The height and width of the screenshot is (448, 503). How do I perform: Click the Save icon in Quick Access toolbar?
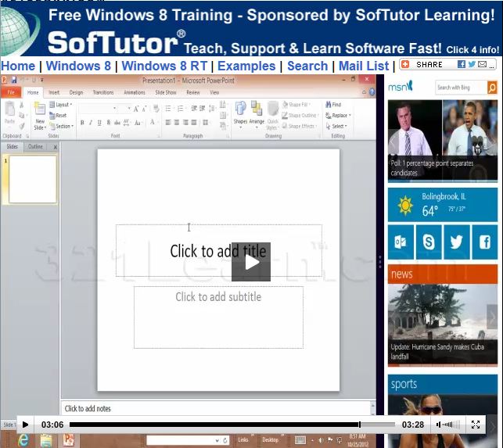(x=14, y=80)
